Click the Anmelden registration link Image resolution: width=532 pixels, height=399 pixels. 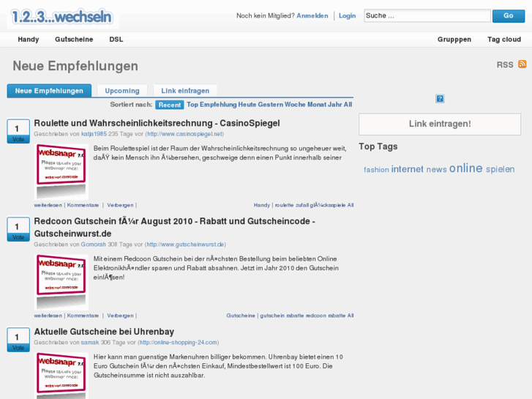[312, 15]
